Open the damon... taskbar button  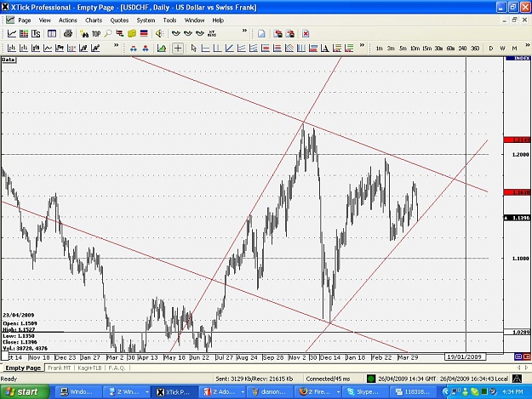pos(271,392)
